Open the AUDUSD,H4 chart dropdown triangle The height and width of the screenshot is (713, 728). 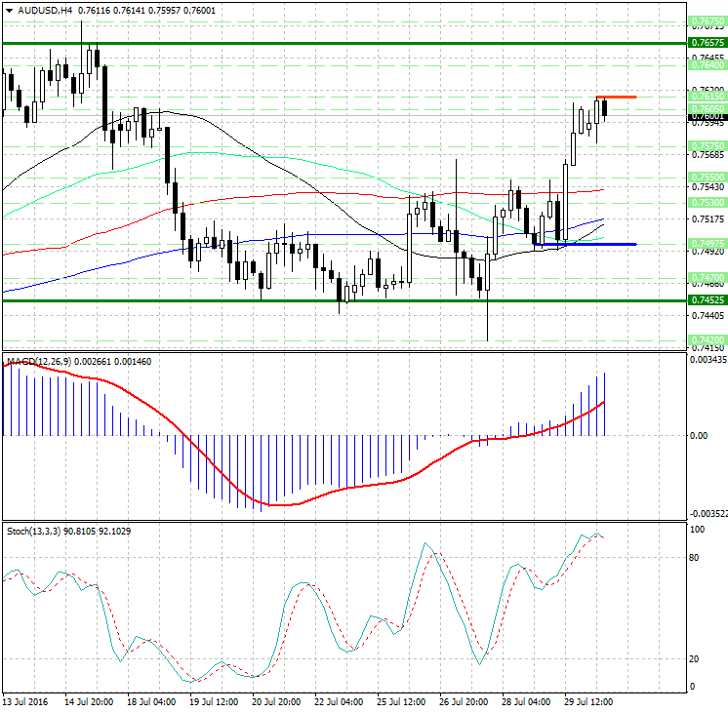tap(10, 11)
